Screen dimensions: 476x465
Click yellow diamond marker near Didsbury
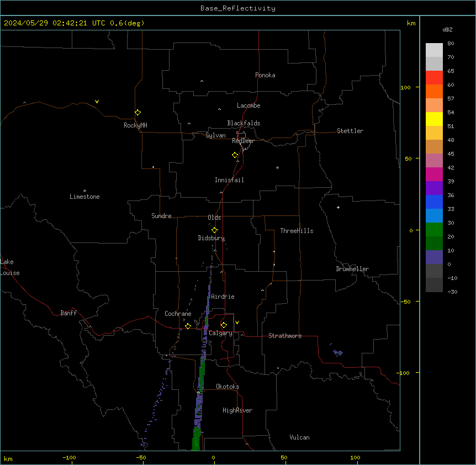pos(215,230)
